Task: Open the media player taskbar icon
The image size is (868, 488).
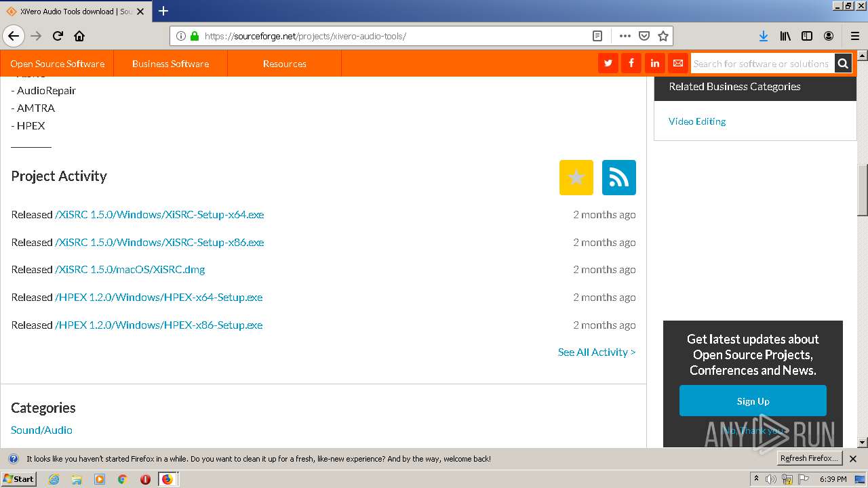Action: (x=100, y=479)
